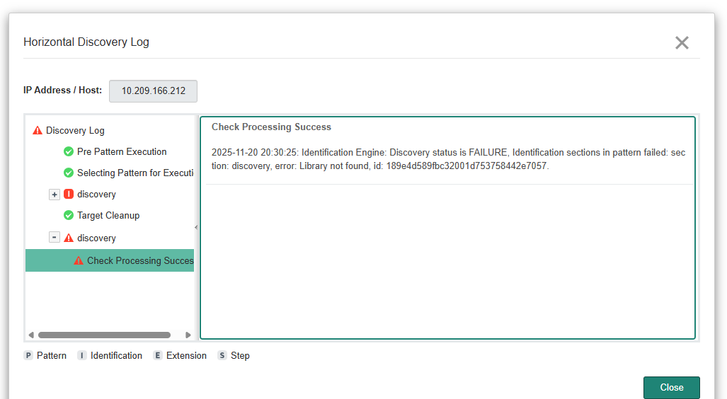Click the Check Processing Success heading in details

271,127
